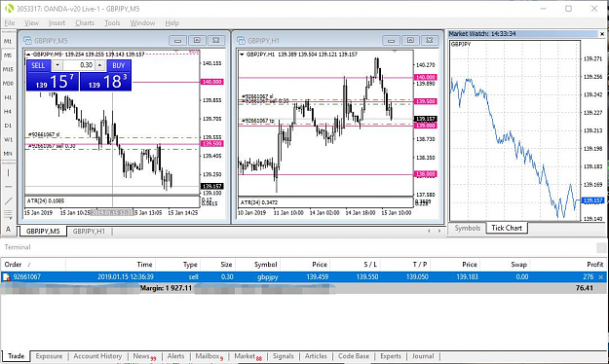
Task: Open the Account History tab
Action: (97, 356)
